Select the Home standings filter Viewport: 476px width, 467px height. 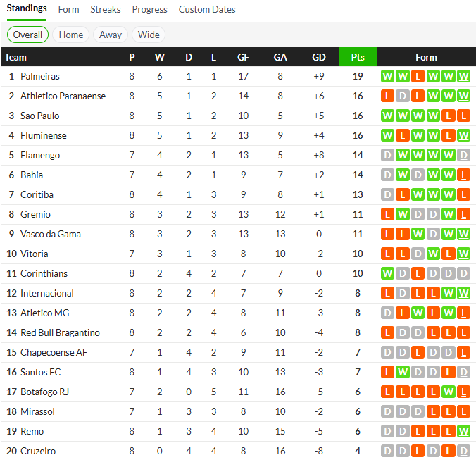(x=71, y=35)
